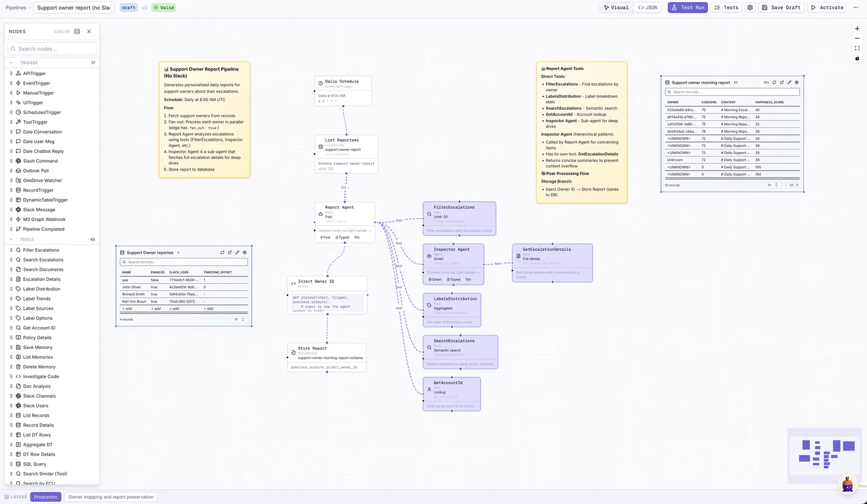The width and height of the screenshot is (867, 504).
Task: Collapse the TOOLS section
Action: click(x=11, y=240)
